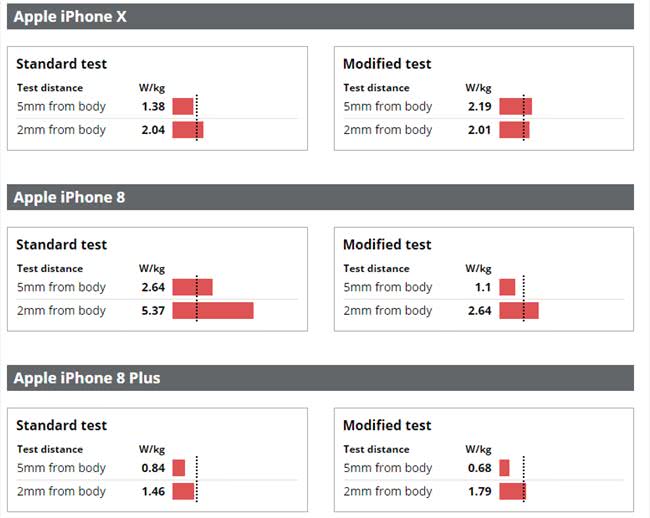
Task: Select the 5.37 value under iPhone 8
Action: click(x=153, y=311)
